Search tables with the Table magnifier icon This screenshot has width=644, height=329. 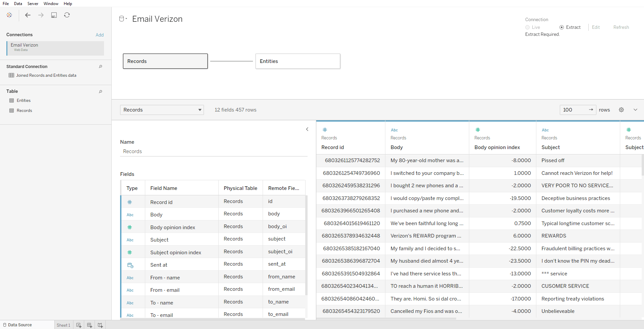click(100, 91)
